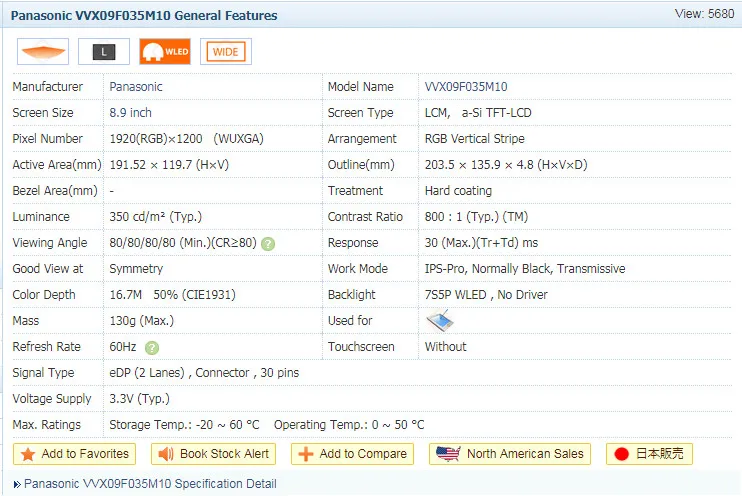Open North American Sales

510,454
